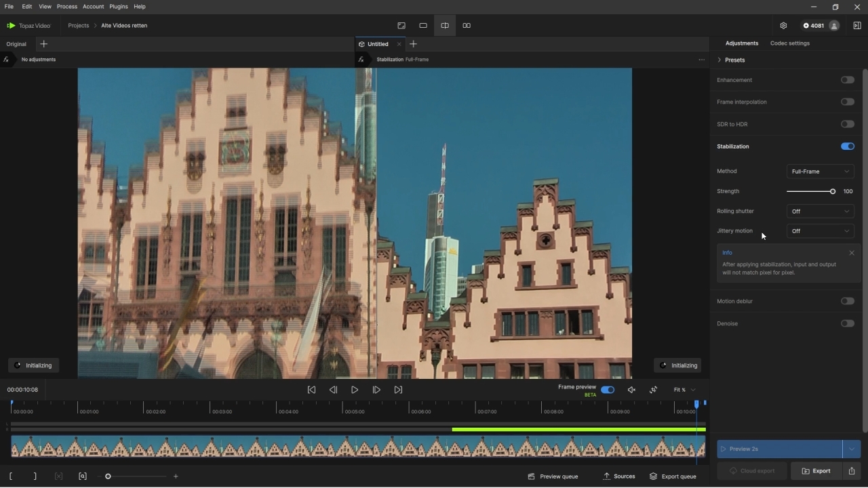Image resolution: width=868 pixels, height=488 pixels.
Task: Open the File menu
Action: tap(9, 7)
